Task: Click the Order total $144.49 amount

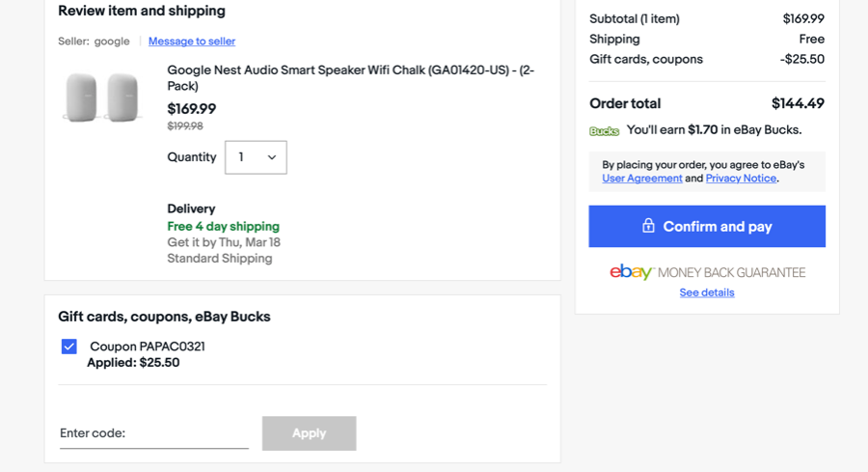Action: point(798,103)
